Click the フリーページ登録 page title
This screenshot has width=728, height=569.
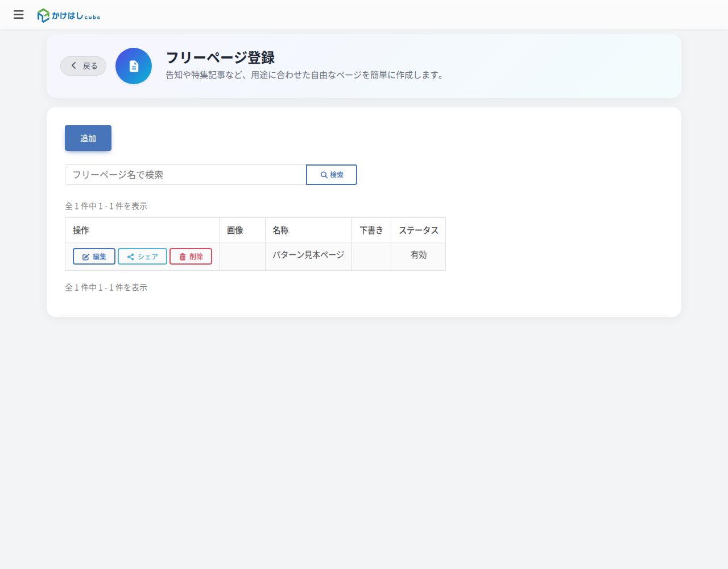tap(220, 57)
